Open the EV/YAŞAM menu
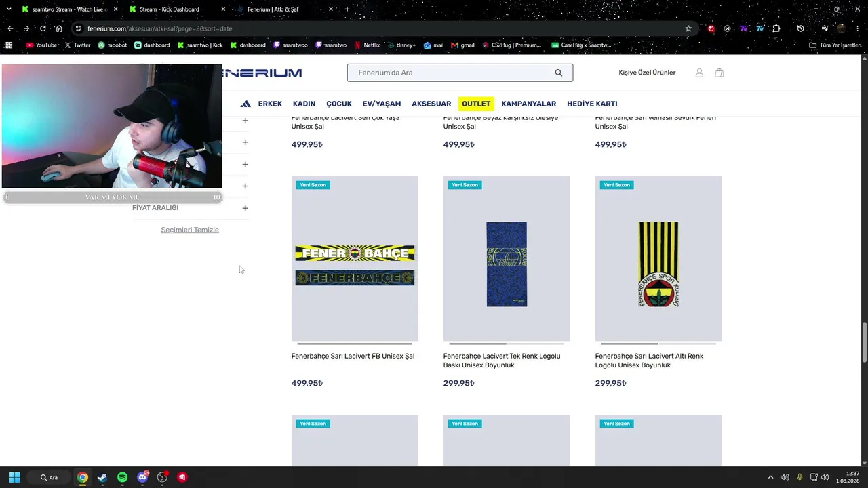This screenshot has height=488, width=868. coord(382,104)
